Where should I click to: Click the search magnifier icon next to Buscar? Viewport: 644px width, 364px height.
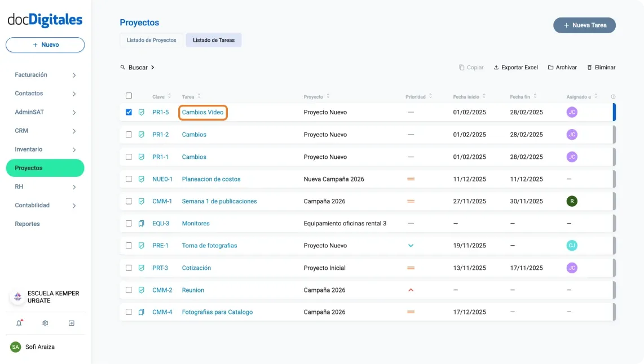pos(122,67)
